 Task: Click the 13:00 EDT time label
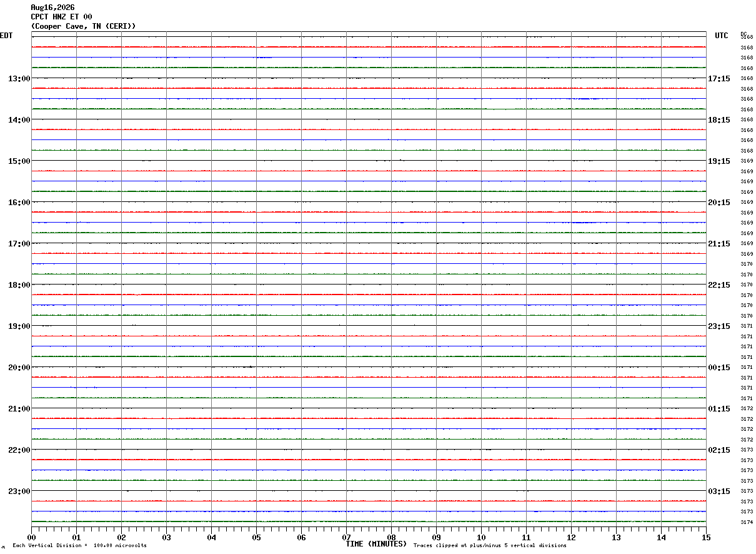[x=19, y=78]
